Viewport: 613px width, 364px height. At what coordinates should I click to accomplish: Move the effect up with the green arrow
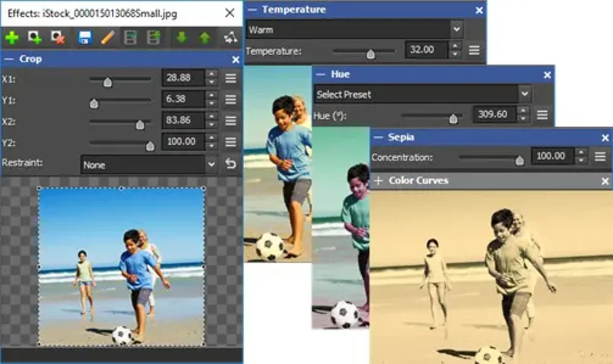(x=205, y=37)
